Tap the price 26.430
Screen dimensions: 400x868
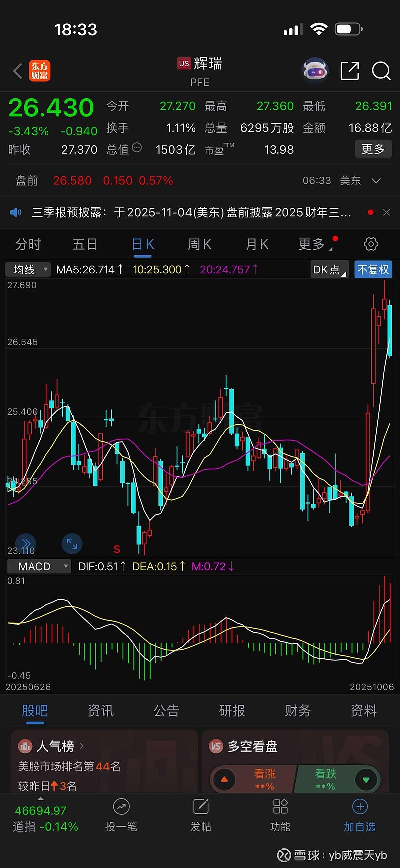point(51,108)
